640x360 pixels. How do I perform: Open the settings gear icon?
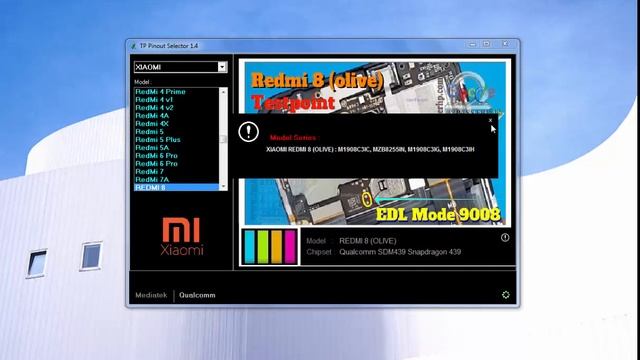point(506,295)
